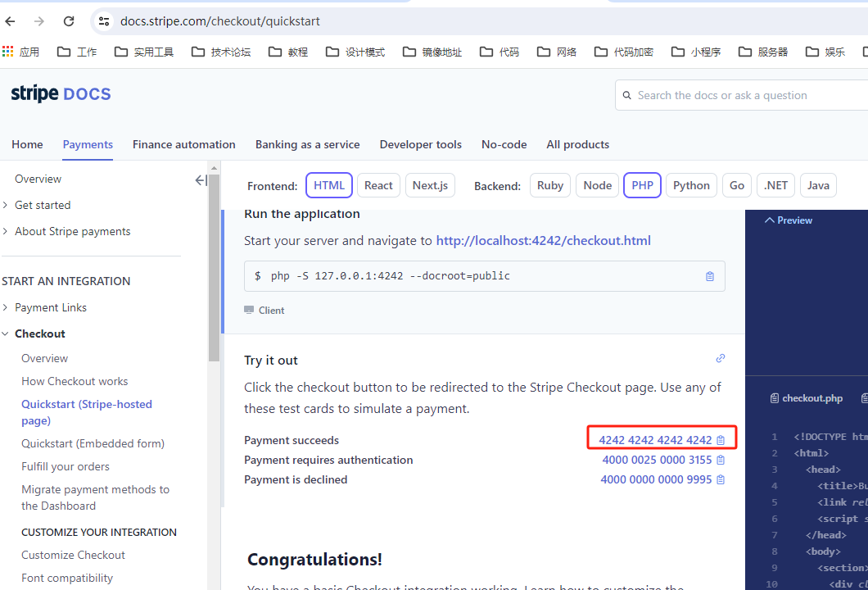The image size is (868, 590).
Task: Open the 实用工具 bookmarks folder
Action: click(144, 52)
